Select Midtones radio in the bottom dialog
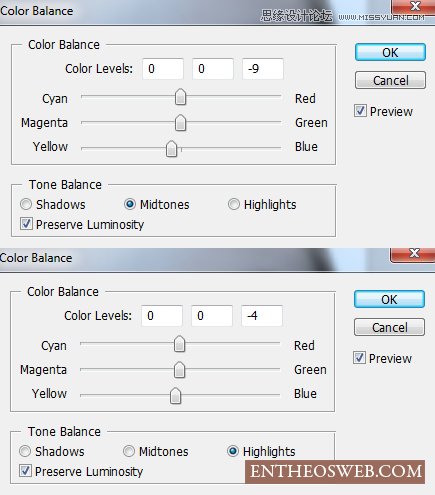Viewport: 435px width, 495px height. click(x=129, y=451)
